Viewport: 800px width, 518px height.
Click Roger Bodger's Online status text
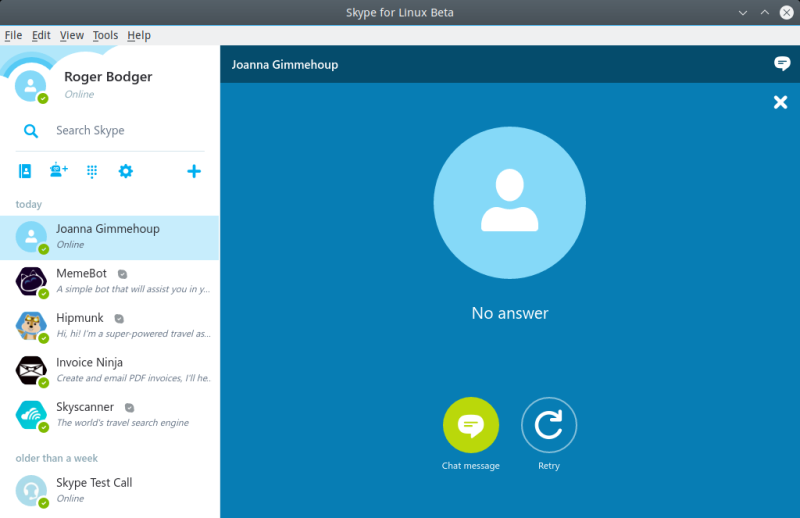[x=79, y=94]
